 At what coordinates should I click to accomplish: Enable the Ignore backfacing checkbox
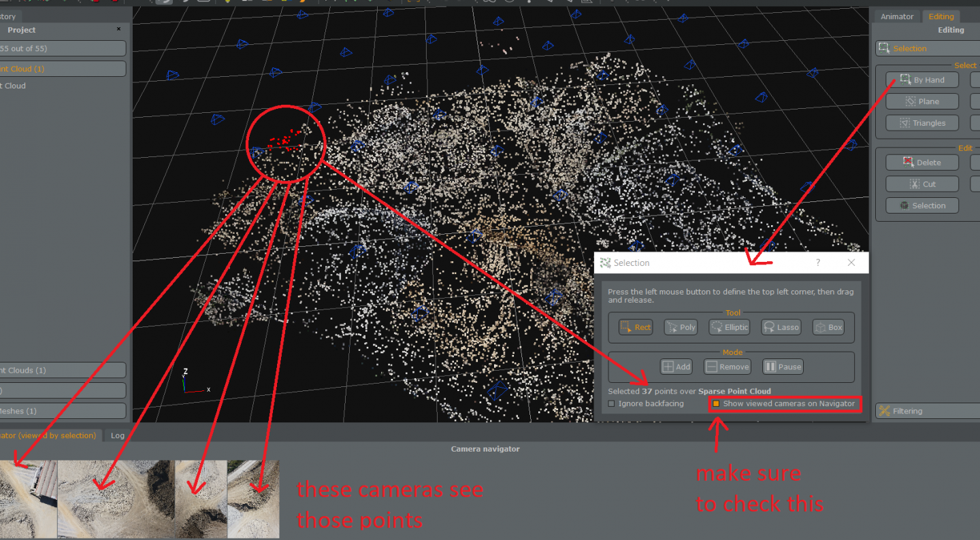tap(611, 404)
